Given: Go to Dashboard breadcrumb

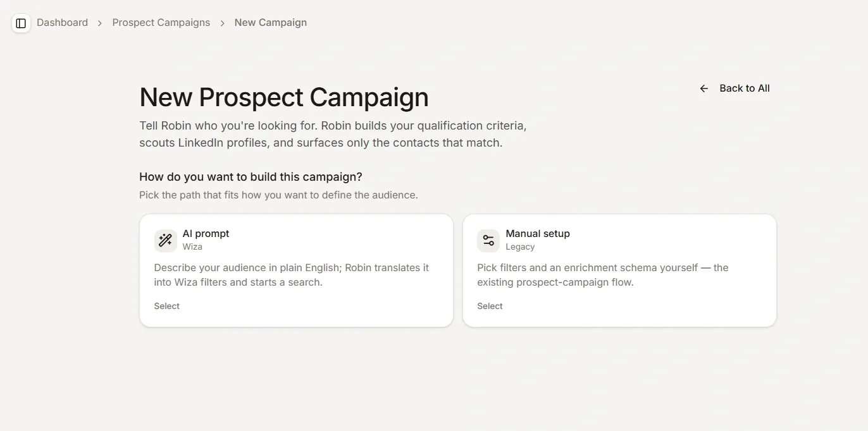Looking at the screenshot, I should (62, 23).
